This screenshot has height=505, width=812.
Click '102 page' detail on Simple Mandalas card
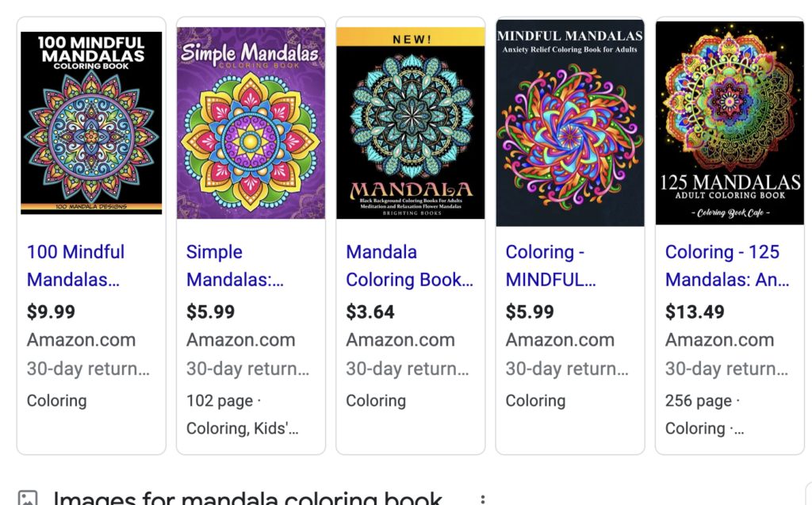[x=220, y=400]
